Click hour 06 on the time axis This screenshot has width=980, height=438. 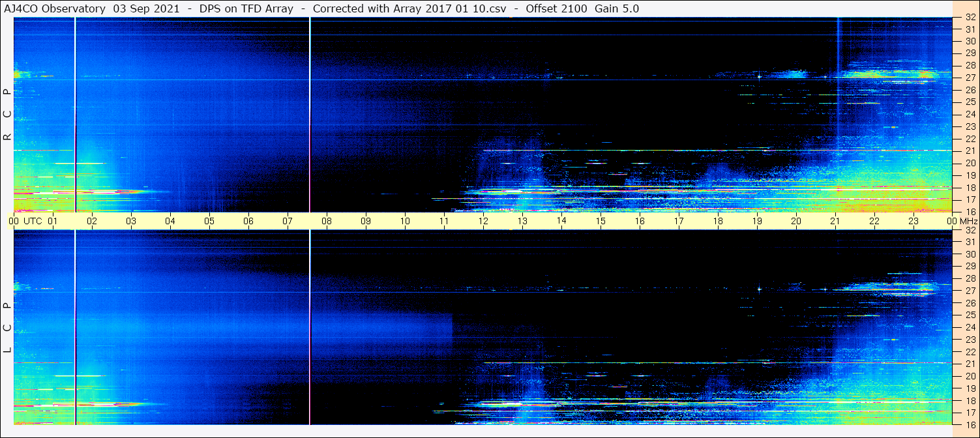248,221
